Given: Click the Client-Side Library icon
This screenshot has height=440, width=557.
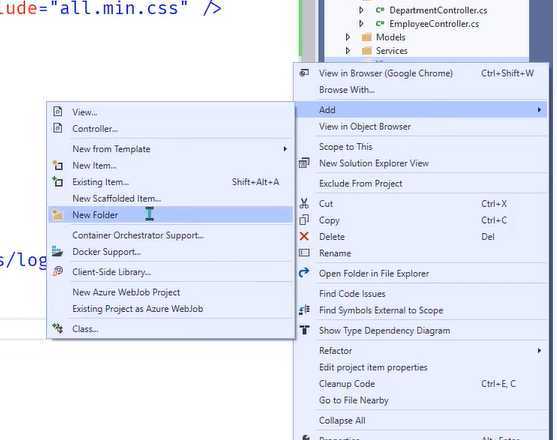Looking at the screenshot, I should coord(58,272).
